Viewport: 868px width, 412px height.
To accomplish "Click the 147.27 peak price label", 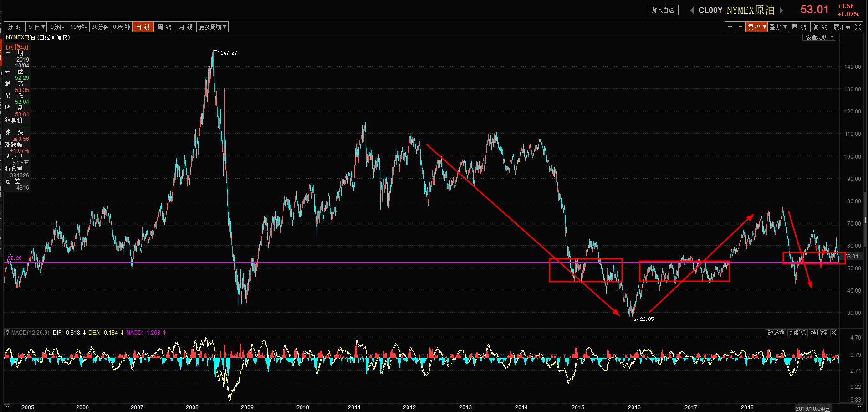I will [x=229, y=53].
